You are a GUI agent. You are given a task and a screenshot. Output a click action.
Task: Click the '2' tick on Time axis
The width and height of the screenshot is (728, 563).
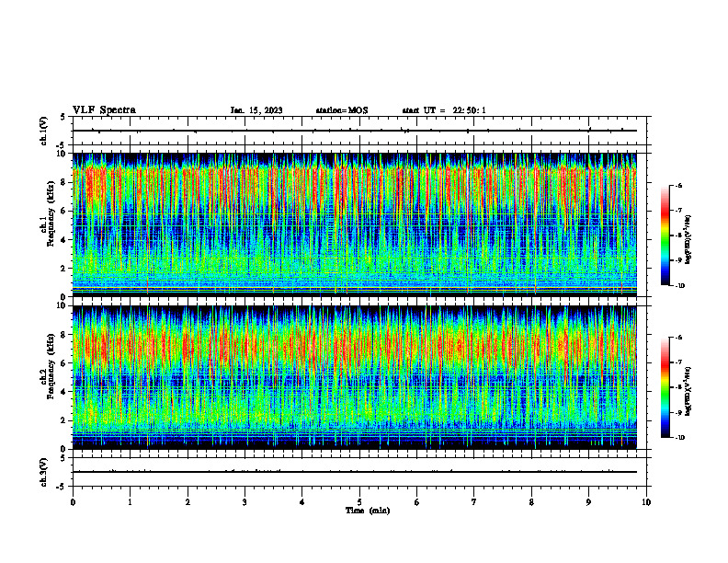click(x=188, y=502)
